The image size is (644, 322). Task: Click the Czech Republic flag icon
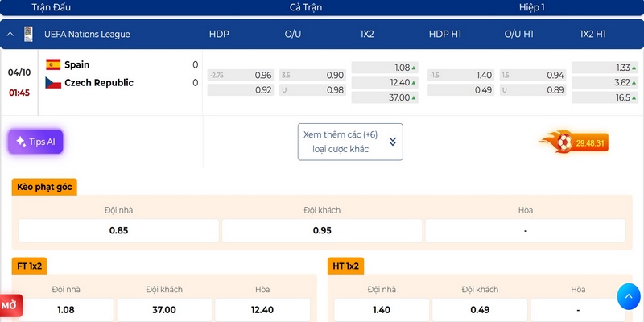(53, 83)
